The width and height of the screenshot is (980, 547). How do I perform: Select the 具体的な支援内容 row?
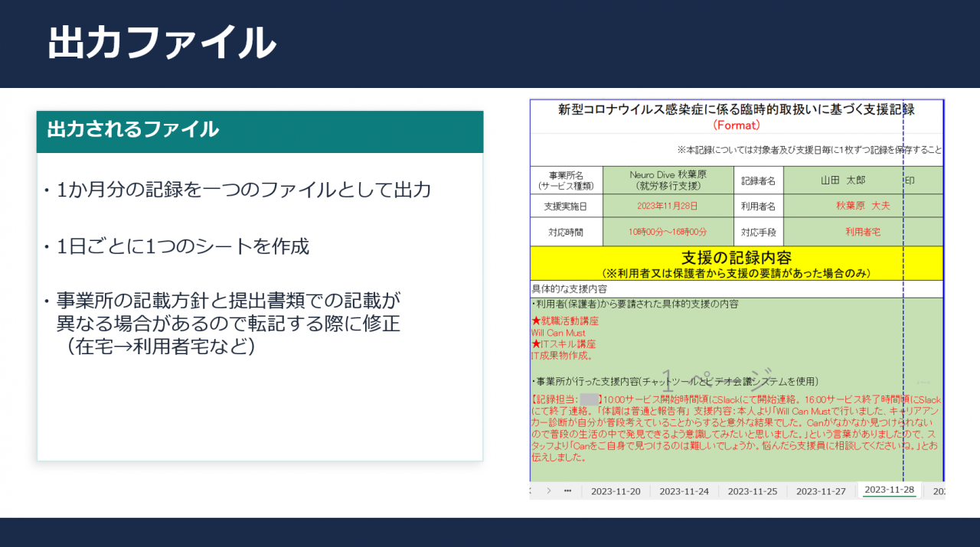[x=737, y=289]
